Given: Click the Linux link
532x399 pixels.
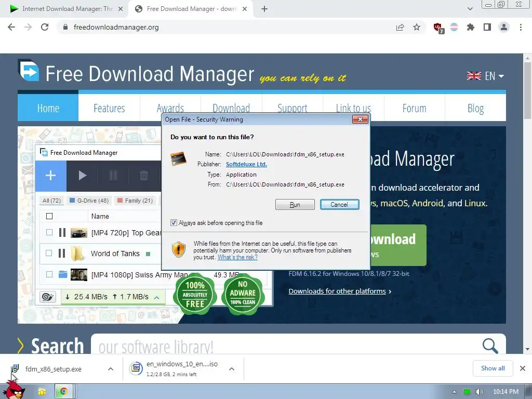Looking at the screenshot, I should click(475, 203).
